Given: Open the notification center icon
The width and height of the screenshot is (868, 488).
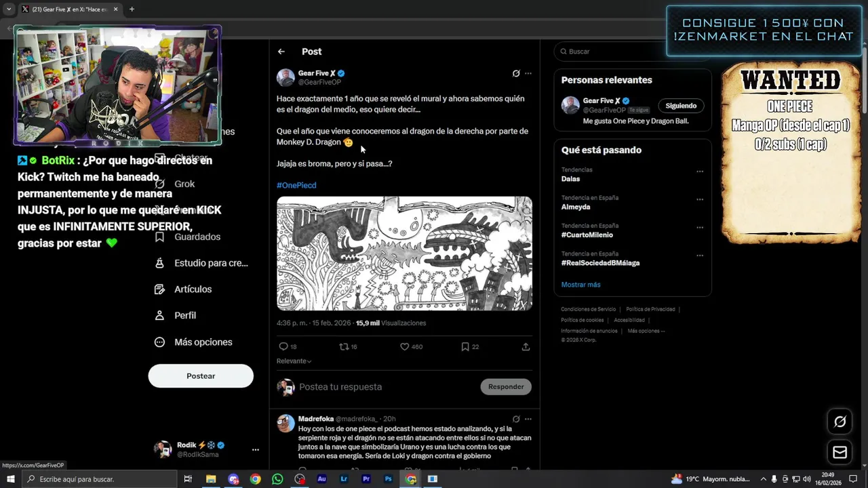Looking at the screenshot, I should coord(853,479).
